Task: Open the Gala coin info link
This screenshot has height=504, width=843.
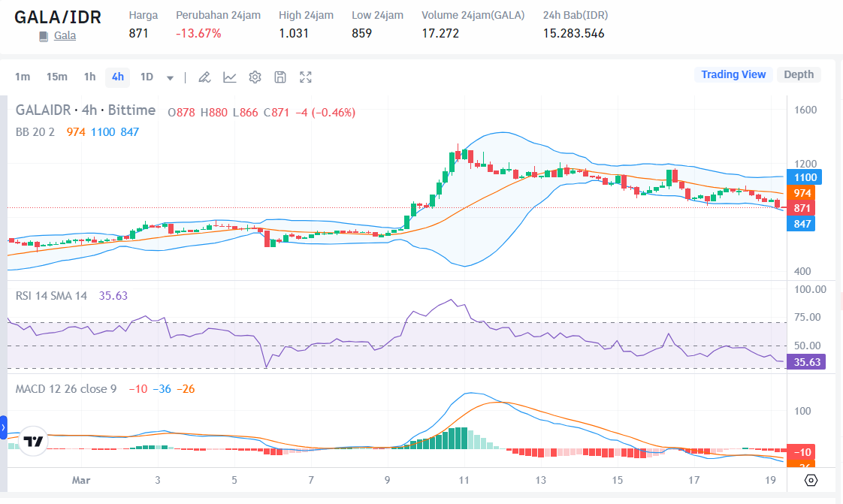Action: click(x=65, y=35)
